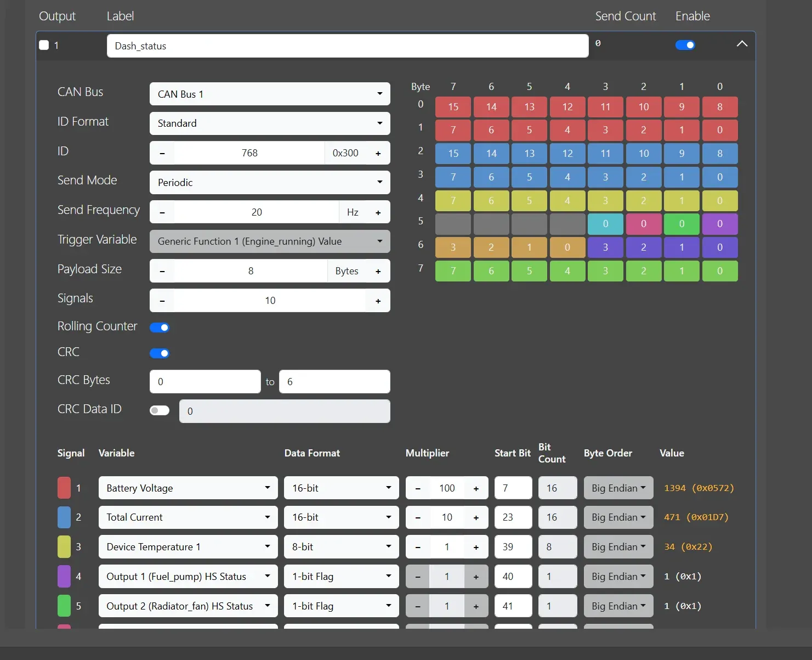Open Total Current variable dropdown
The height and width of the screenshot is (660, 812).
188,517
